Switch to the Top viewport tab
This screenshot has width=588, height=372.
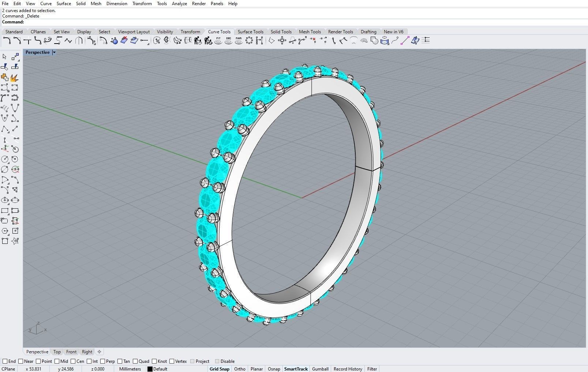(x=57, y=352)
